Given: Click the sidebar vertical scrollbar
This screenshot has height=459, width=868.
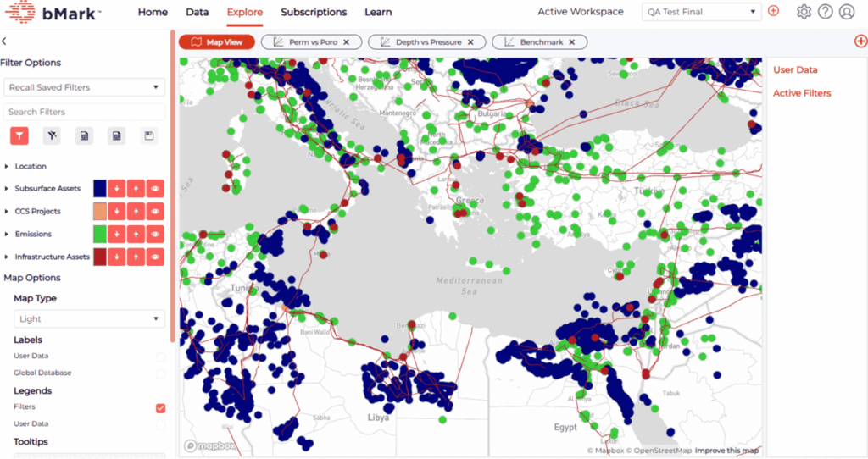Looking at the screenshot, I should pyautogui.click(x=173, y=185).
